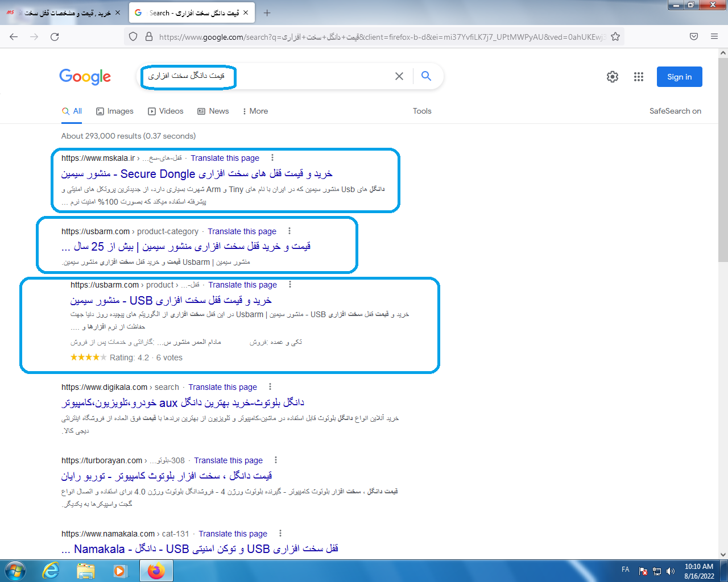Viewport: 728px width, 582px height.
Task: Click the browser URL address bar
Action: 381,36
